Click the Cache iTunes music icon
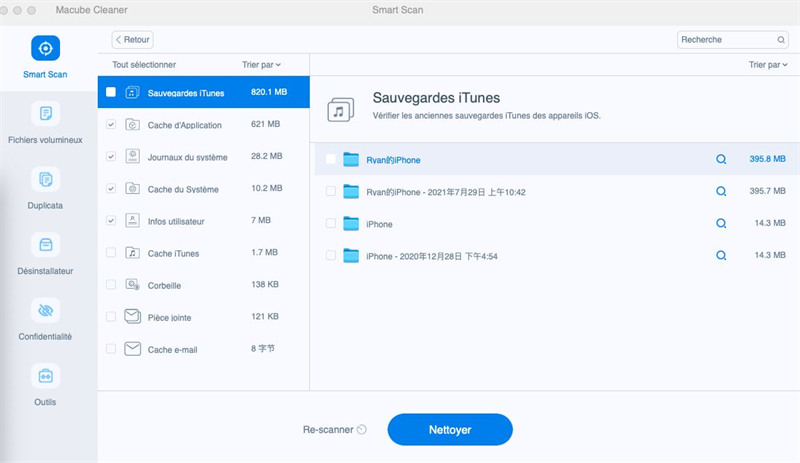Viewport: 800px width, 463px height. pos(133,253)
